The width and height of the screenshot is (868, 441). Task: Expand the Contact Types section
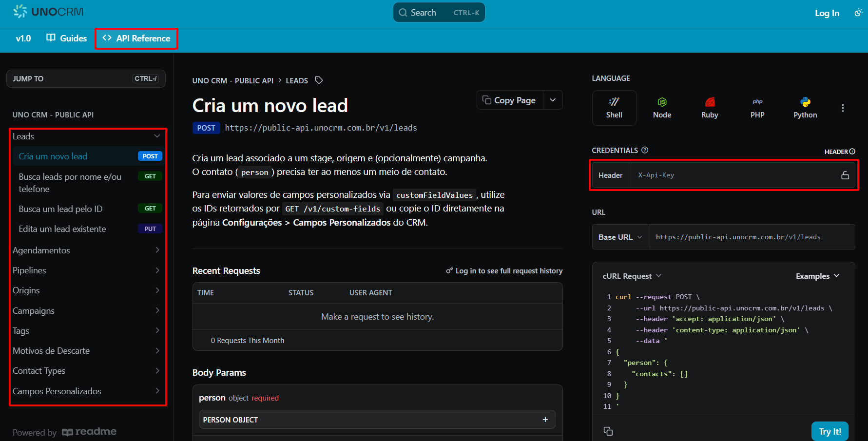point(87,371)
